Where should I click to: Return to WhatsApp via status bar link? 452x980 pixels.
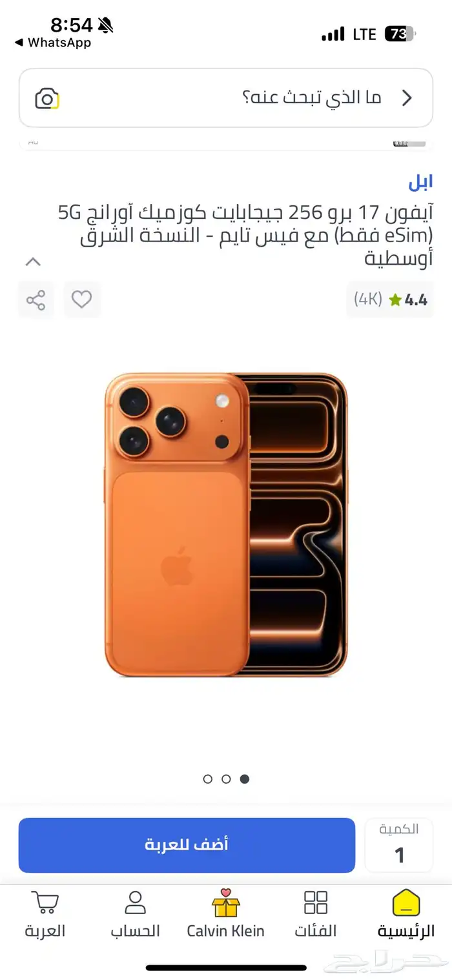(53, 43)
